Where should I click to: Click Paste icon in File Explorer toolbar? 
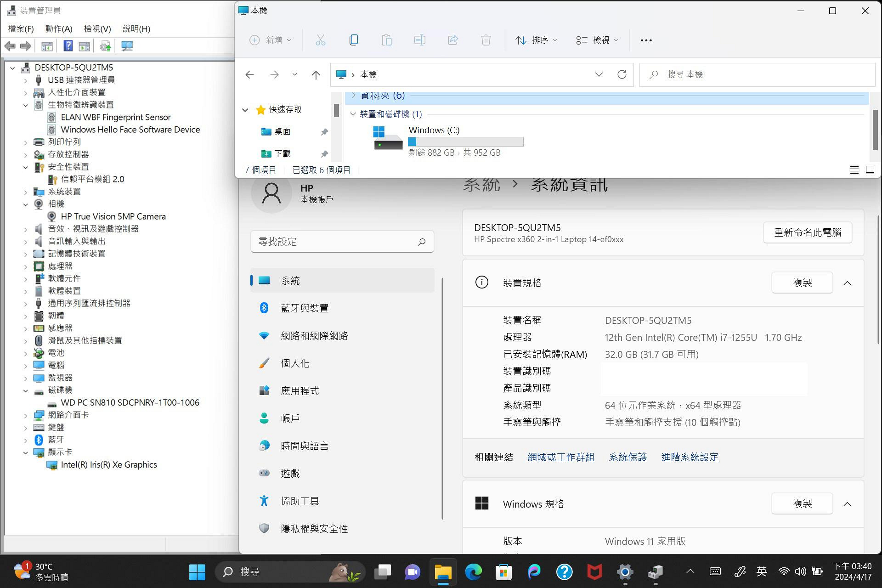pos(387,40)
